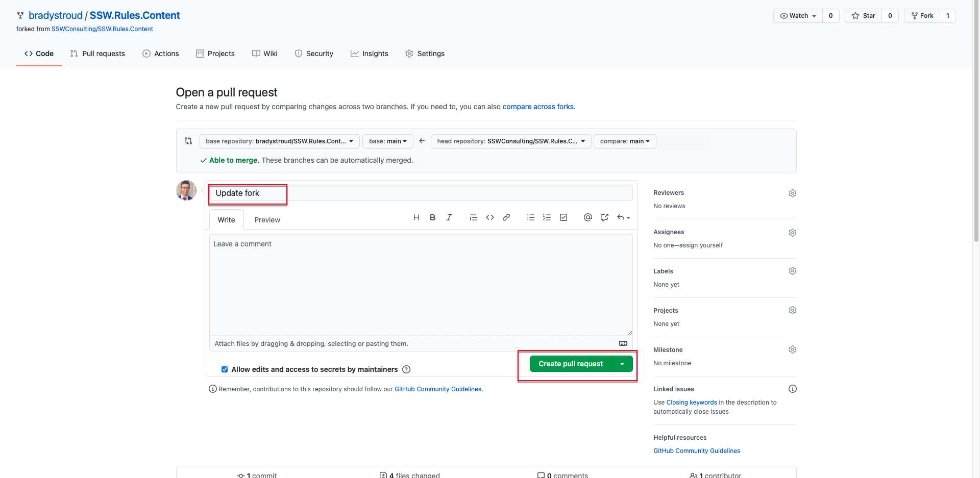Switch to the Write tab

[x=227, y=220]
